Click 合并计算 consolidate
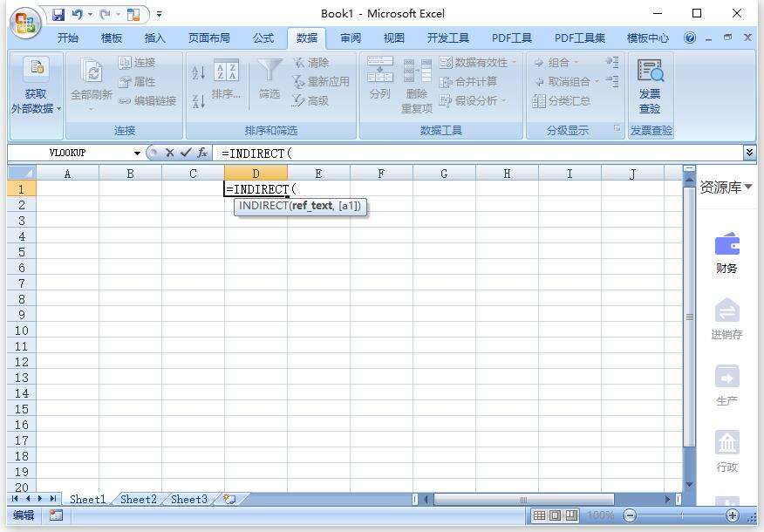 pos(467,81)
